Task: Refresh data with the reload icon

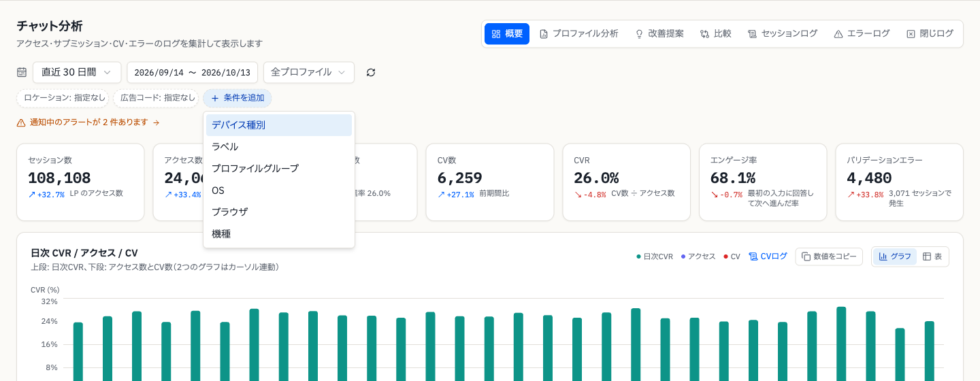Action: (371, 72)
